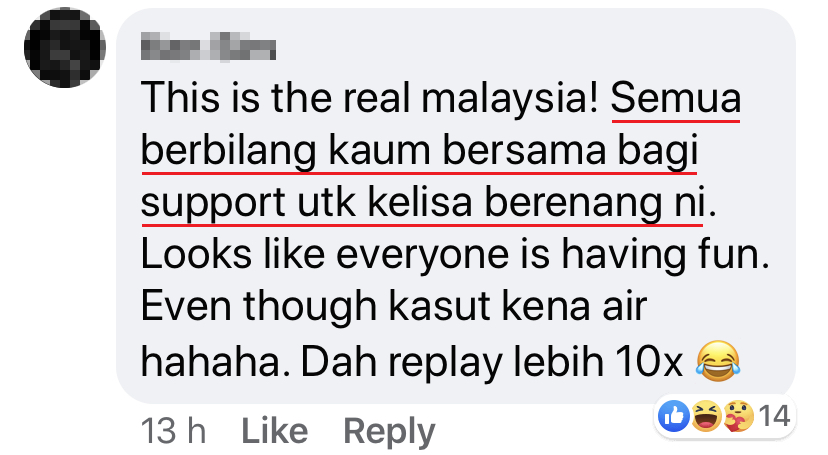Click the underlined phrase berbilang kaum bersama bagi

420,151
